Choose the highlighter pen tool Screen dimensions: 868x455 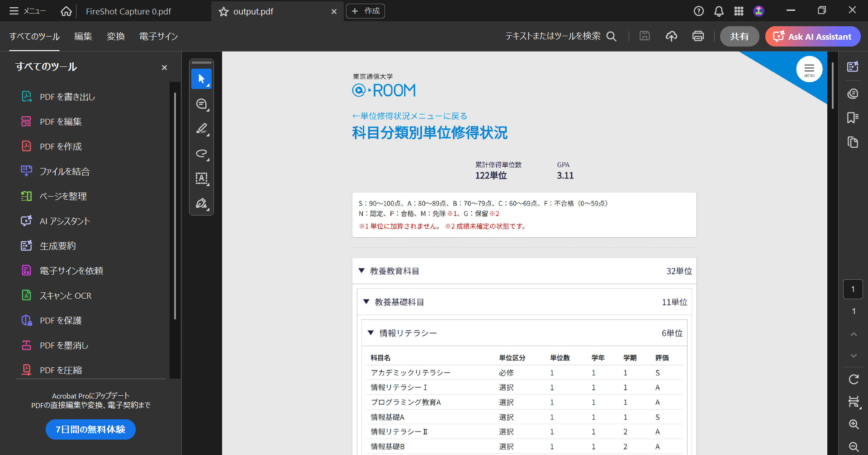[x=201, y=129]
